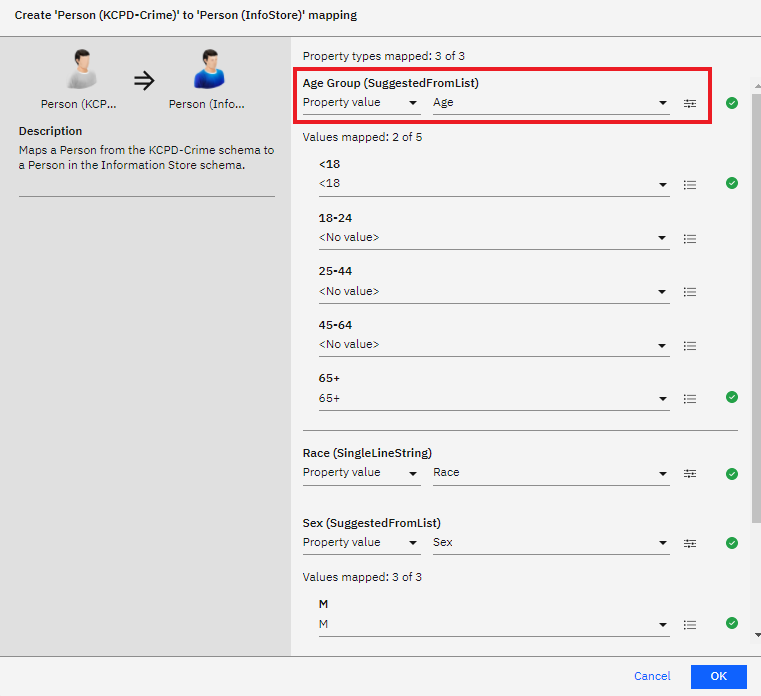761x696 pixels.
Task: Open the Age Group 'Property value' type dropdown
Action: click(x=361, y=103)
